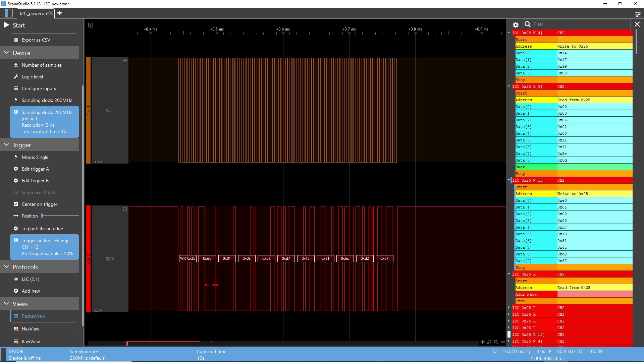Toggle the left sidebar panel icon
Screen dimensions: 644x362
click(x=9, y=13)
